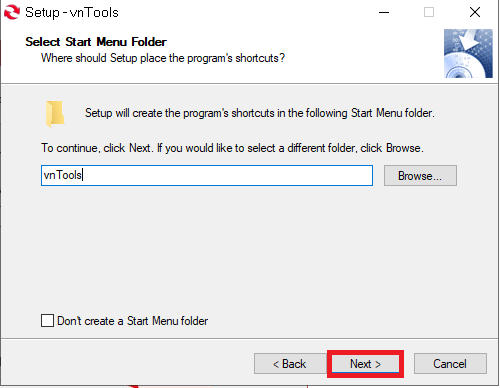Enable Don't create a Start Menu folder checkbox
The width and height of the screenshot is (500, 388).
(x=47, y=321)
